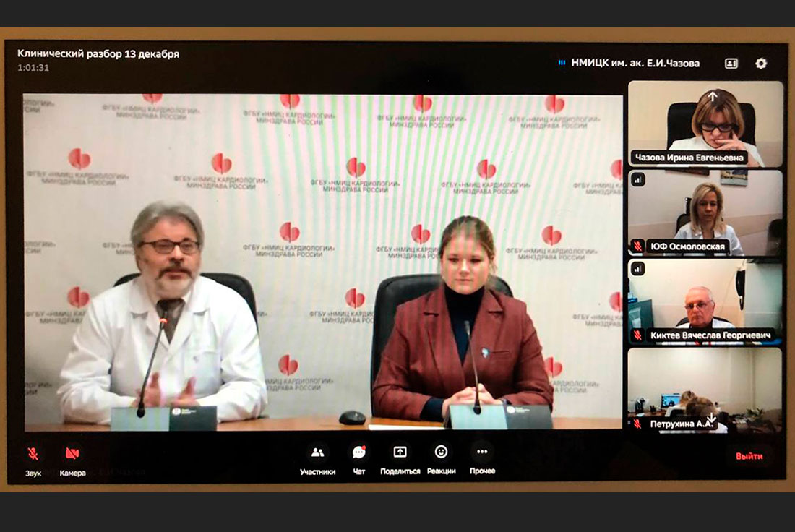Image resolution: width=795 pixels, height=532 pixels.
Task: Click signal strength icon on Киктев tile
Action: pyautogui.click(x=638, y=269)
